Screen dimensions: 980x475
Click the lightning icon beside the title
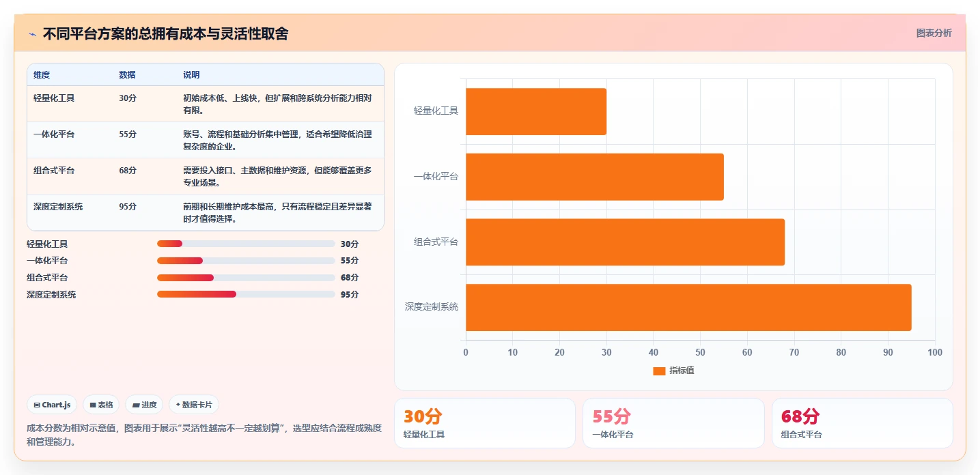point(32,34)
